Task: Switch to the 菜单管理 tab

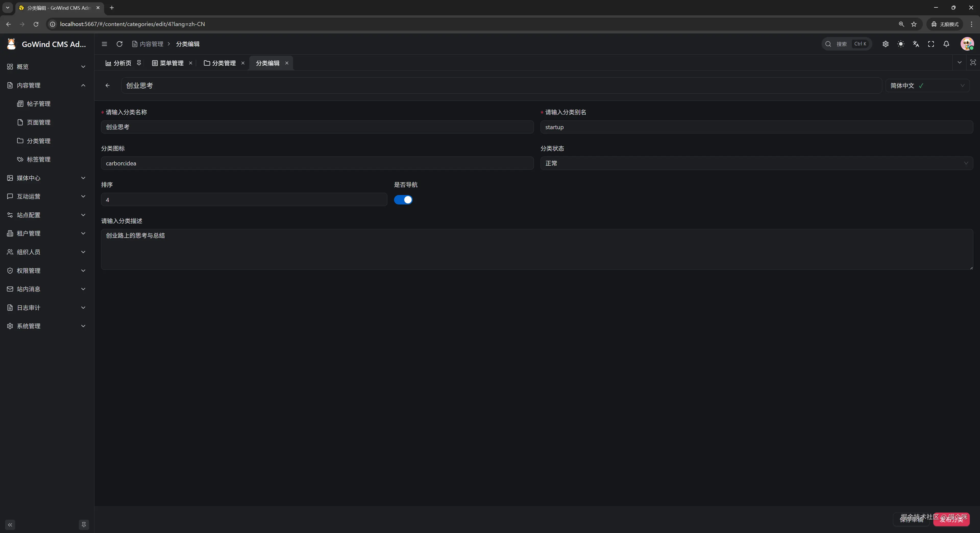Action: [171, 63]
